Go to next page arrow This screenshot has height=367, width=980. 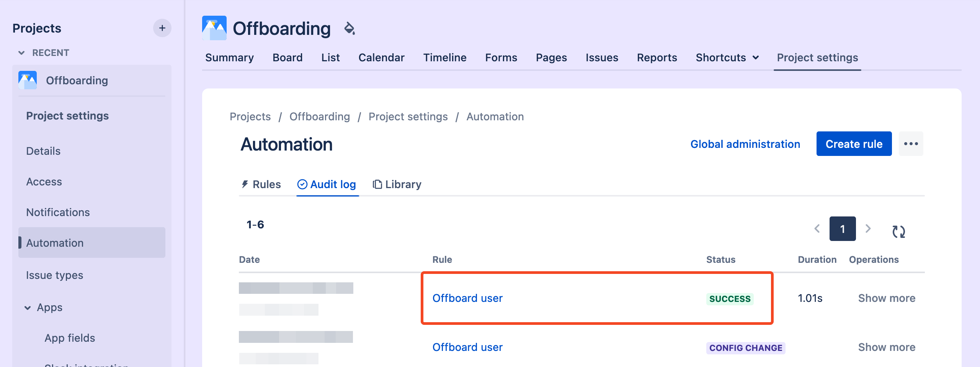[x=868, y=229]
